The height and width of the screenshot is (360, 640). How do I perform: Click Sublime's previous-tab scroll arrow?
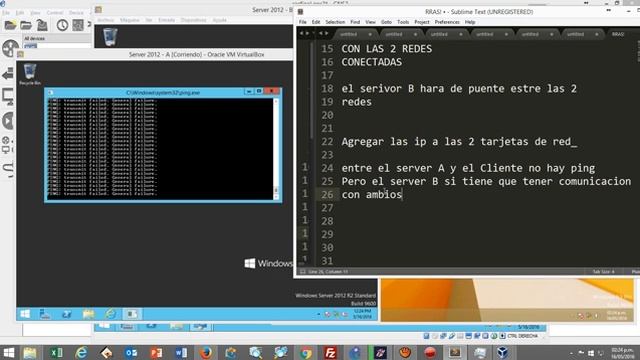click(x=321, y=33)
